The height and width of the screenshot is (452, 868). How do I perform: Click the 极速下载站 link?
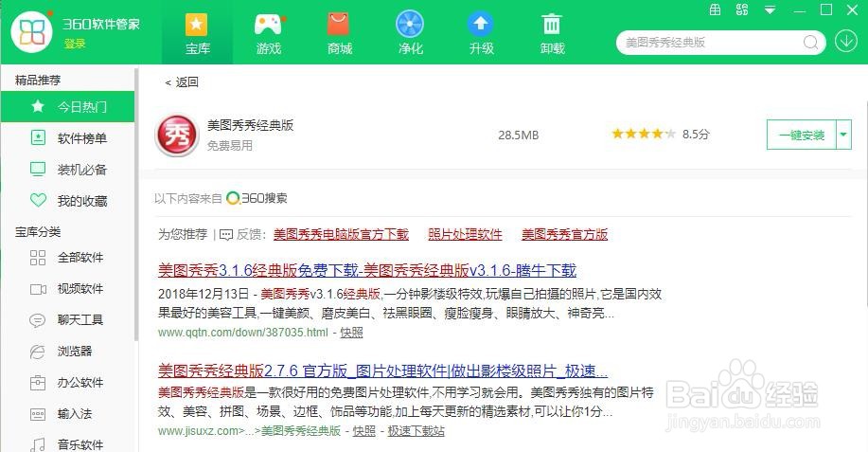click(x=416, y=431)
